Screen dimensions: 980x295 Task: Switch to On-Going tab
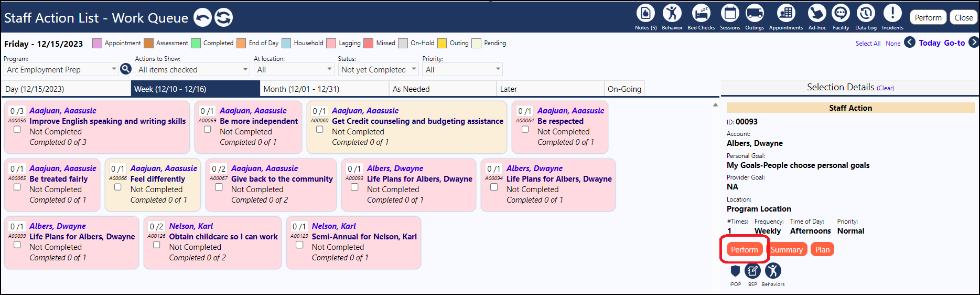pyautogui.click(x=624, y=89)
